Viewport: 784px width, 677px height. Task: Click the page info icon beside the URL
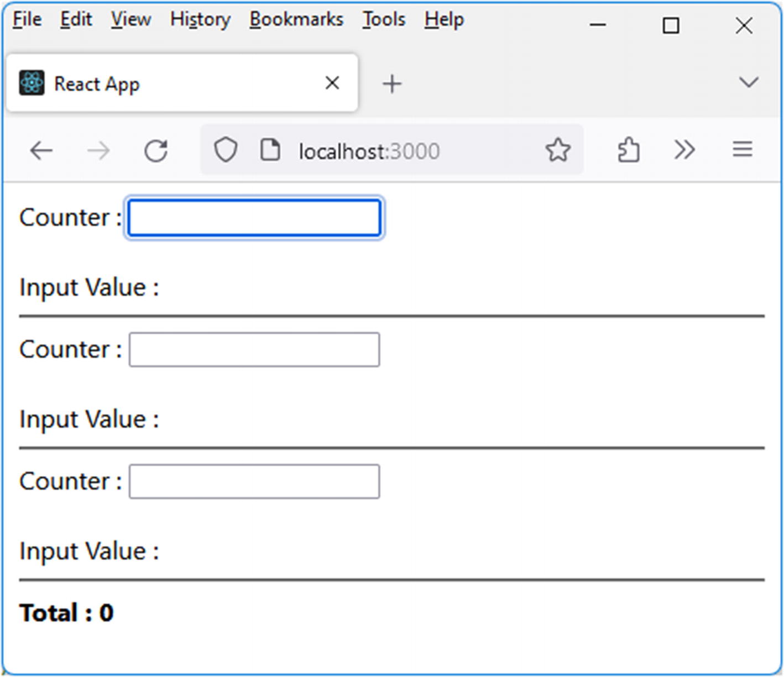coord(270,150)
